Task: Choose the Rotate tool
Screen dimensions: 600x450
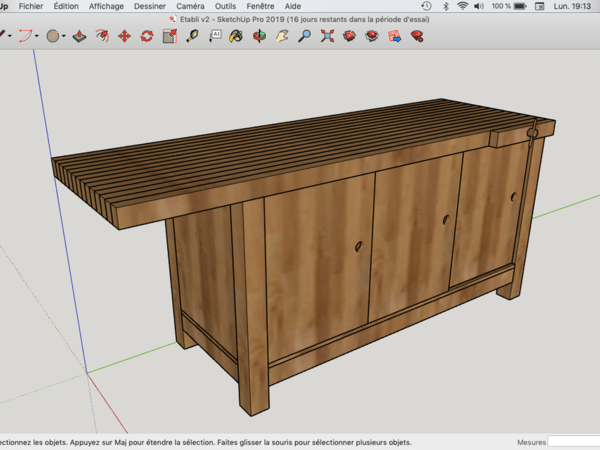Action: click(x=147, y=36)
